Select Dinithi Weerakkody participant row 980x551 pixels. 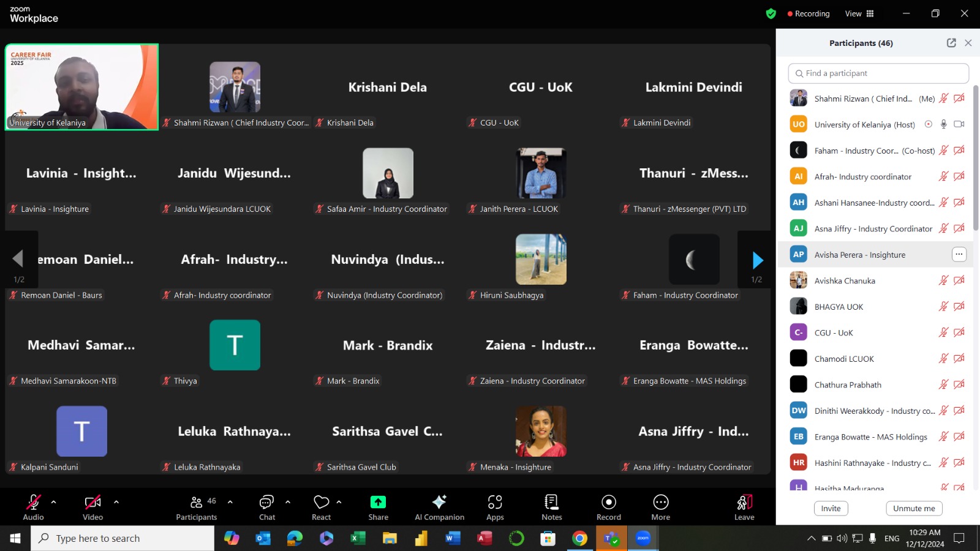click(x=875, y=411)
